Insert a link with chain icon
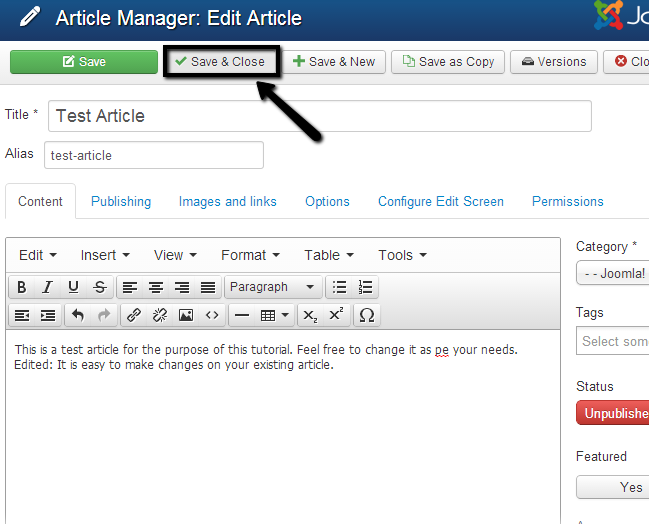Image resolution: width=649 pixels, height=524 pixels. click(x=133, y=315)
